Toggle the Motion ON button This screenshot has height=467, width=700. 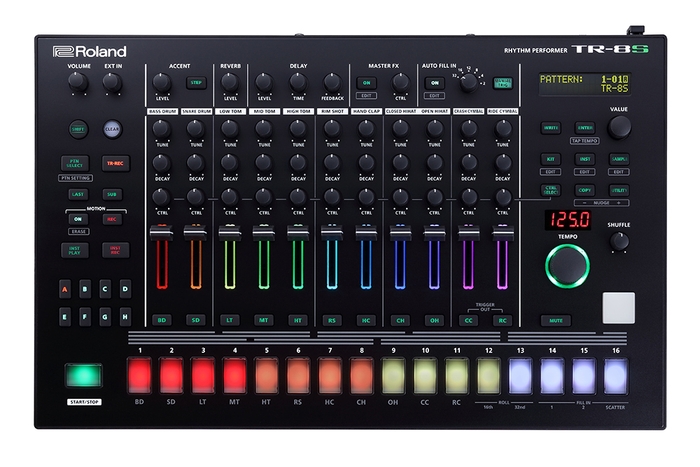(x=79, y=219)
